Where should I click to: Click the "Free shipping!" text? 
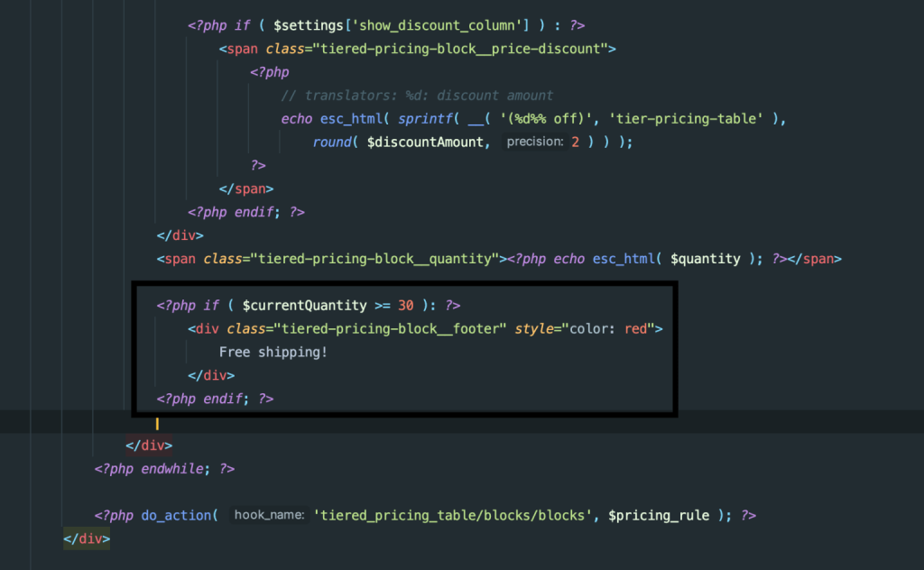pyautogui.click(x=273, y=352)
